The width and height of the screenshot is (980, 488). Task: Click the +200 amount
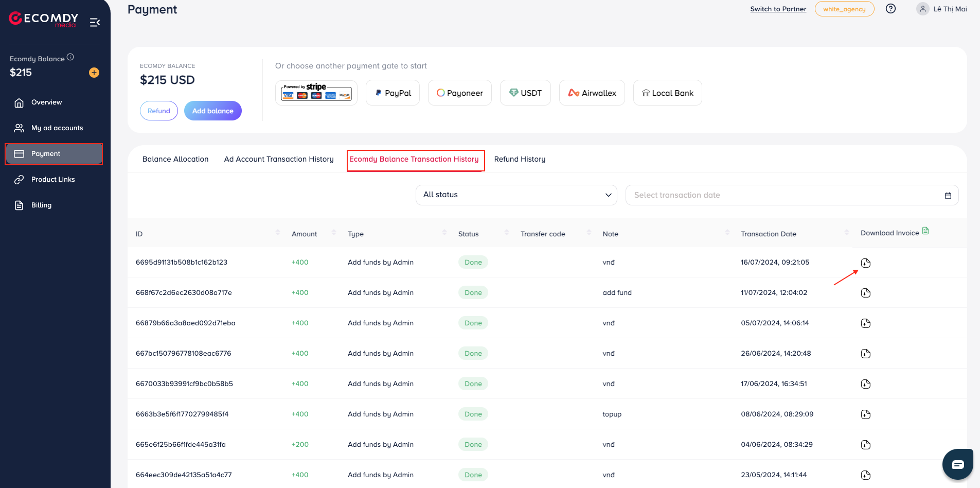tap(300, 445)
